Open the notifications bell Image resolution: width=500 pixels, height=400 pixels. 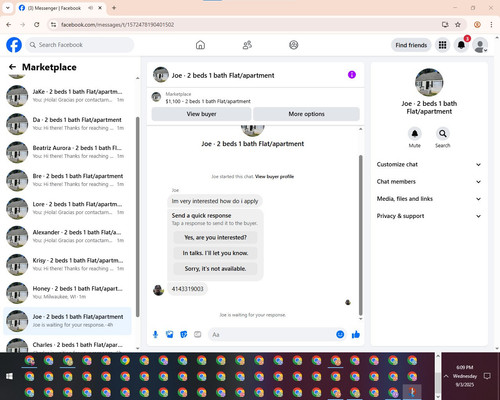click(x=461, y=45)
